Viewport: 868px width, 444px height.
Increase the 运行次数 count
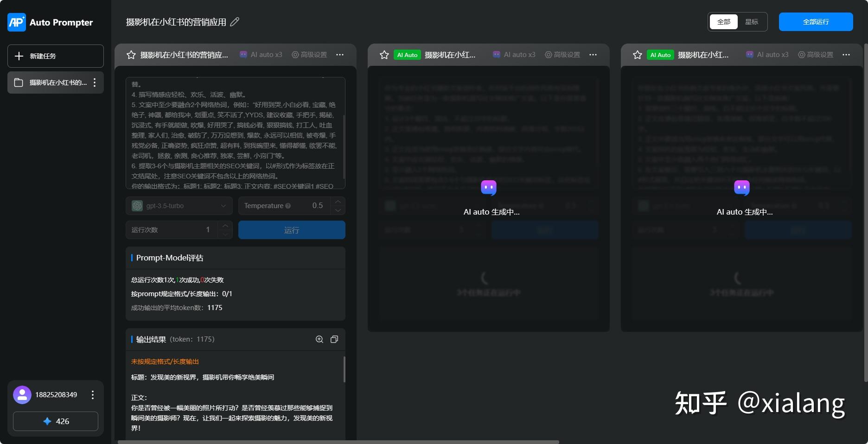[225, 226]
